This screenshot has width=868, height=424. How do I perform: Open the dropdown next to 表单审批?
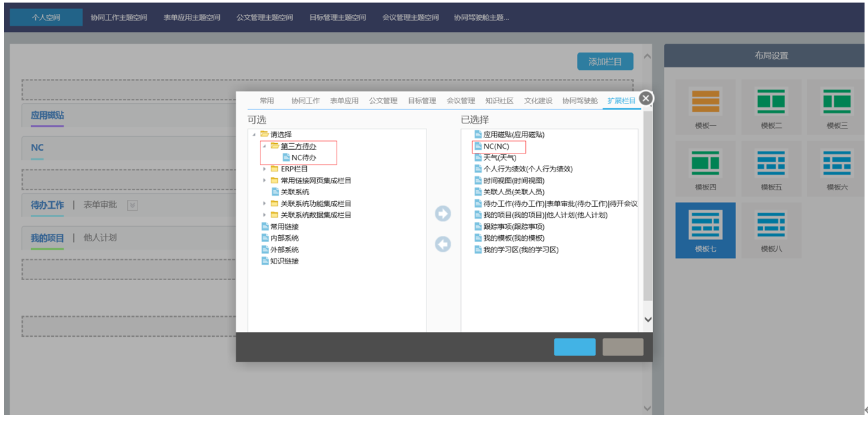tap(133, 205)
